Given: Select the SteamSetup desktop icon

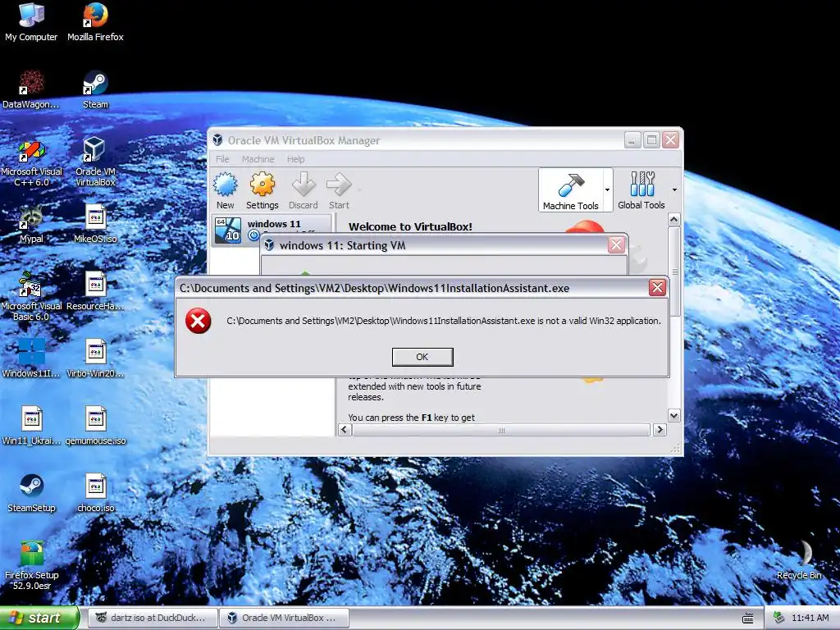Looking at the screenshot, I should (31, 493).
